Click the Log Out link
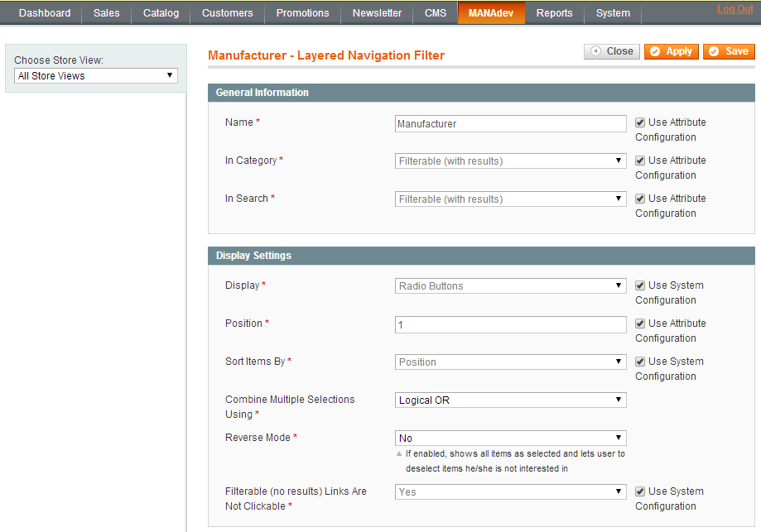Viewport: 761px width, 532px height. 735,9
